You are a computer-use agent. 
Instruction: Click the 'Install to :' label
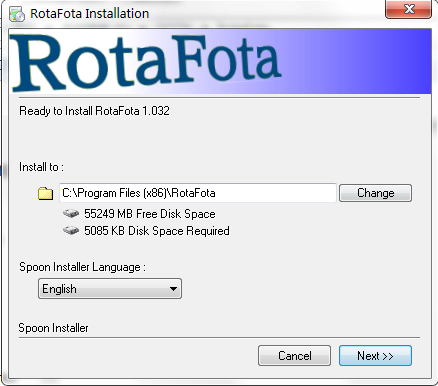click(x=41, y=167)
